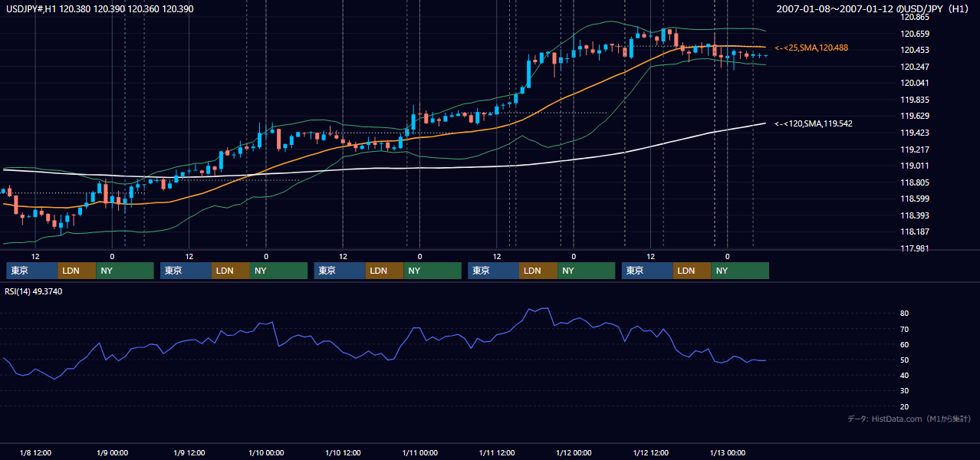
Task: Click price axis value 120.247
Action: [x=916, y=67]
